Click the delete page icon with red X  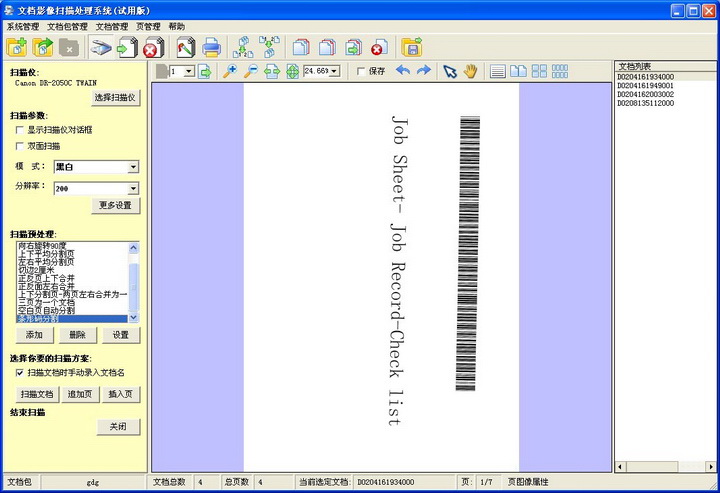coord(380,47)
